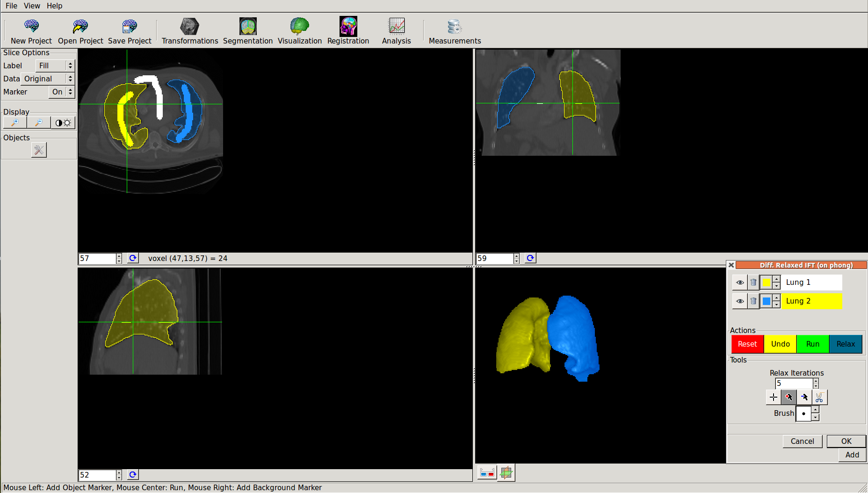
Task: Increase the sagittal slice number 52
Action: tap(119, 472)
